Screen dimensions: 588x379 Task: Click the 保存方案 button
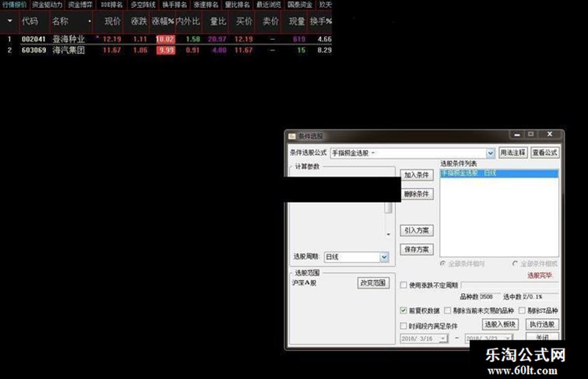point(417,249)
